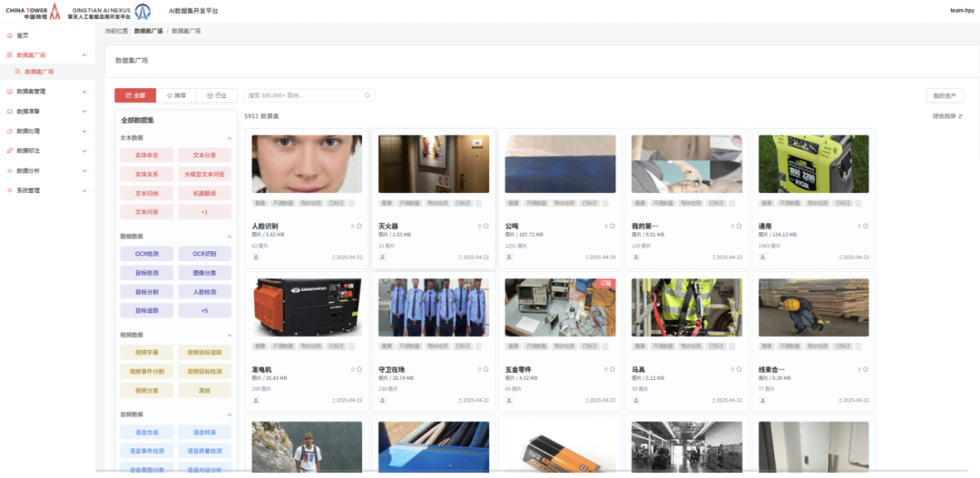Click the 数据集管理 sidebar icon
980x478 pixels.
[x=9, y=92]
